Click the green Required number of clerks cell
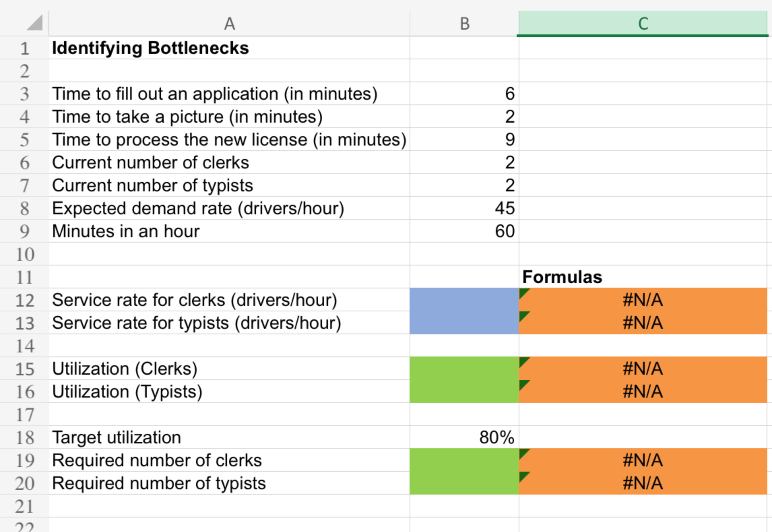This screenshot has width=772, height=532. tap(464, 460)
